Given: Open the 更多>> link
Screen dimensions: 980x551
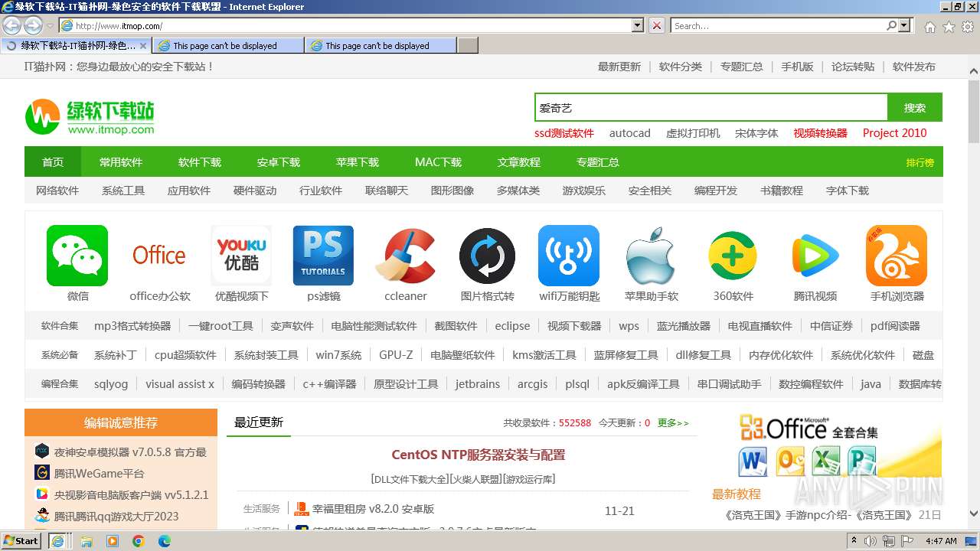Looking at the screenshot, I should (x=673, y=422).
